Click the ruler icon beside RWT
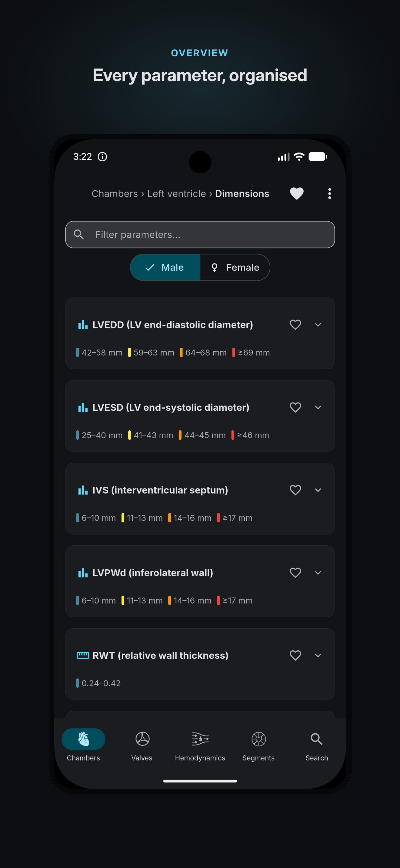This screenshot has height=868, width=400. (x=83, y=655)
